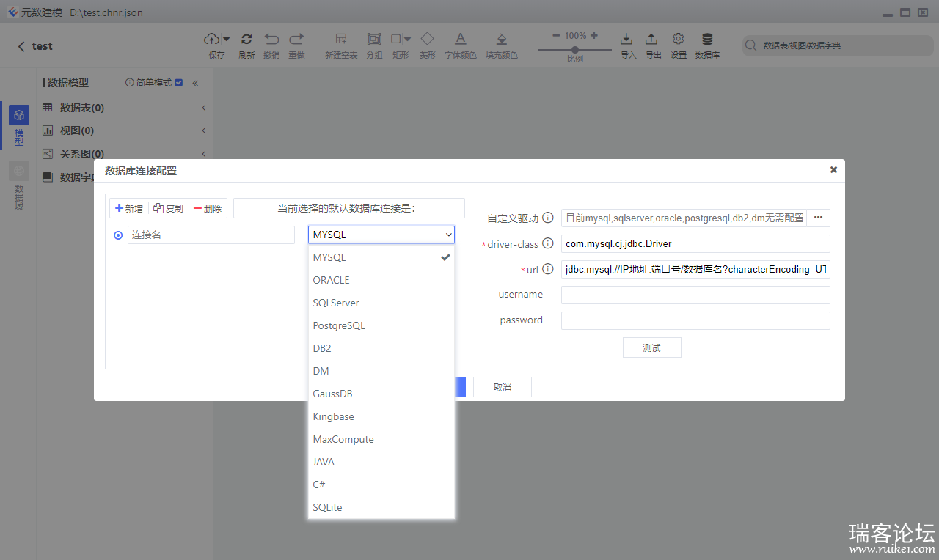The height and width of the screenshot is (560, 939).
Task: Choose MaxCompute in the dropdown list
Action: click(381, 439)
